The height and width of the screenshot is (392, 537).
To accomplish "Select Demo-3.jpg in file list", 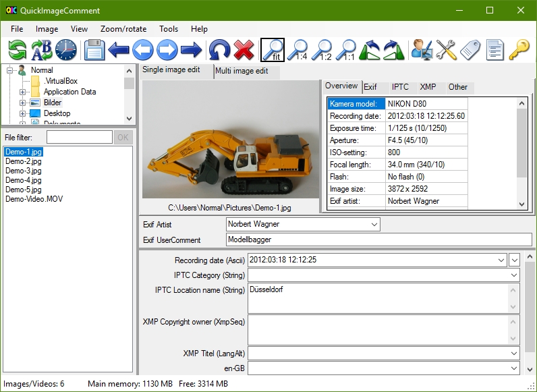I will click(x=24, y=171).
